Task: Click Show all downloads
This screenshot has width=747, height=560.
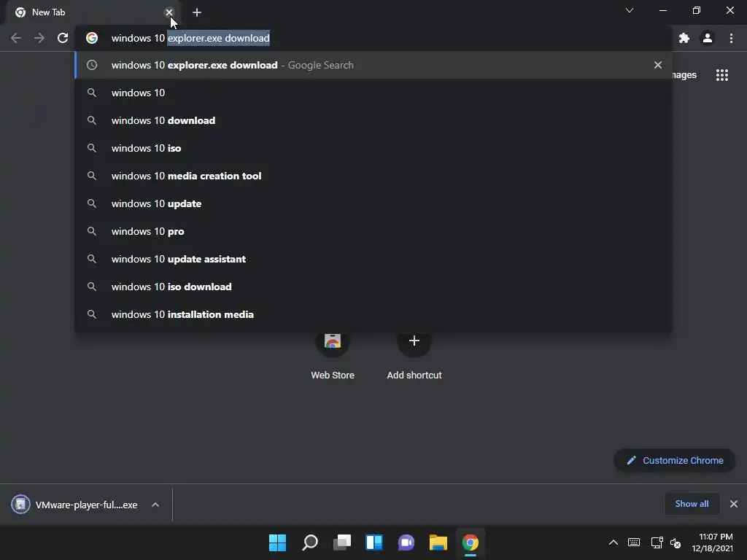Action: coord(692,504)
